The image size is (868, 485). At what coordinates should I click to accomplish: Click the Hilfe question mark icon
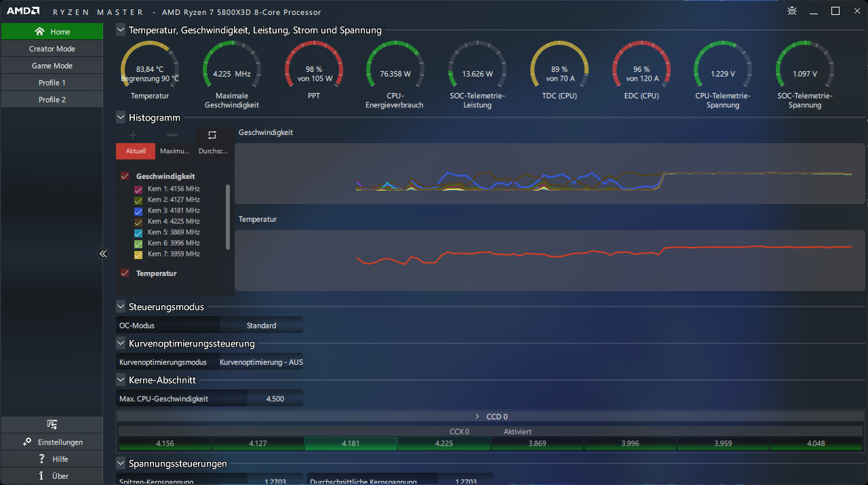(41, 459)
